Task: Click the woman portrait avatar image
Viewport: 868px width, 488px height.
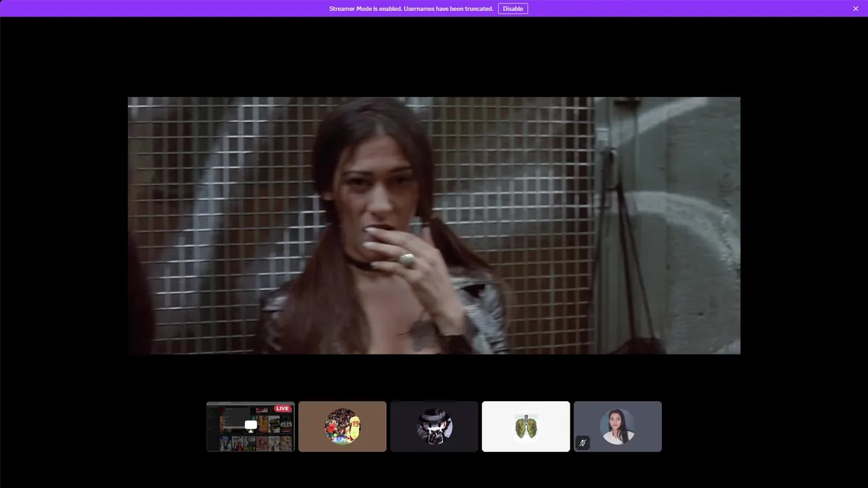Action: click(618, 426)
